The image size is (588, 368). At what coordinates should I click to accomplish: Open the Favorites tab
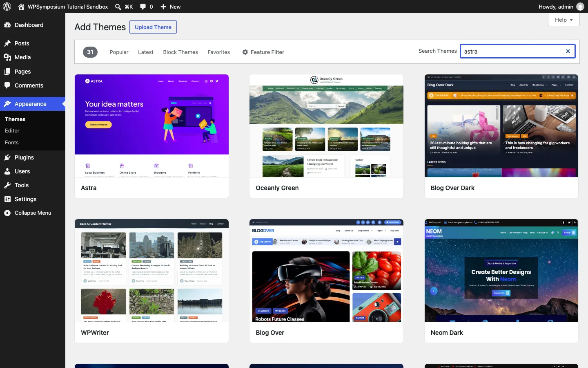pos(219,52)
